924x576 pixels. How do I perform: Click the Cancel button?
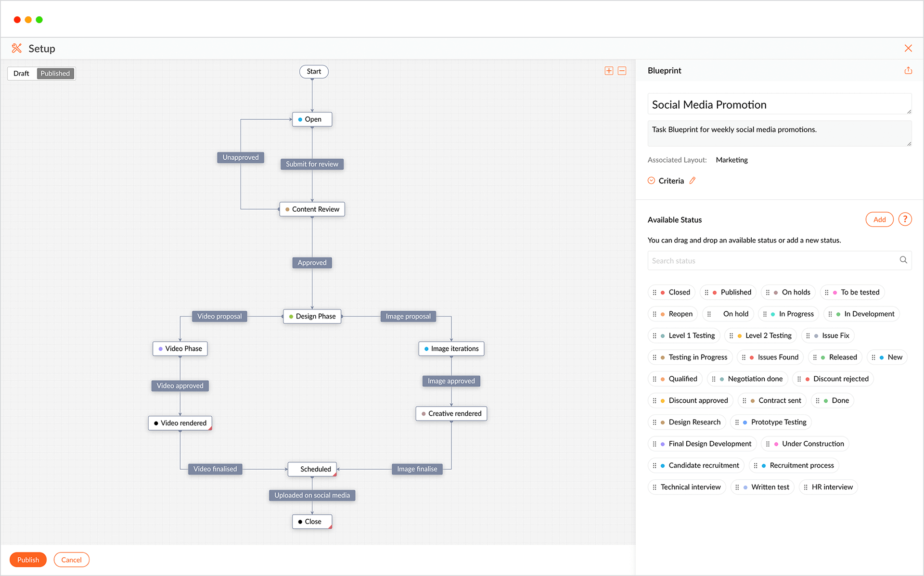pos(71,560)
